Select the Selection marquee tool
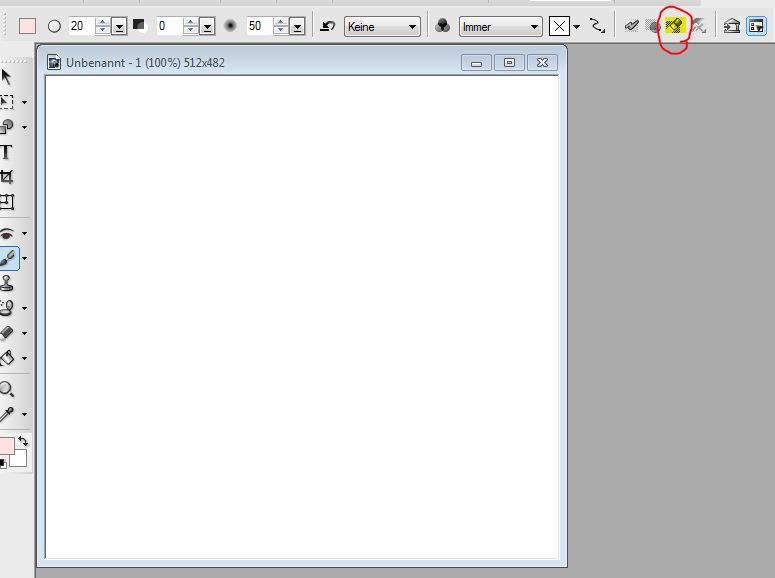The image size is (775, 578). (6, 102)
